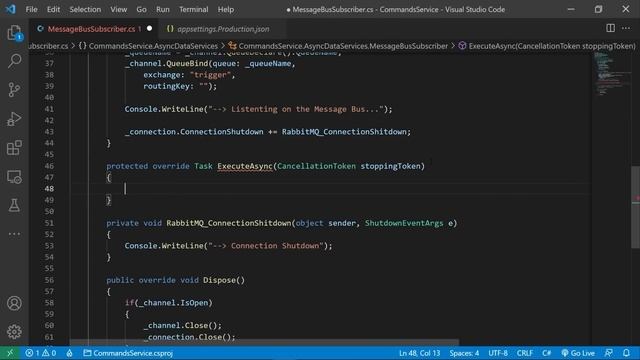Change the CRLF end of line sequence
640x360 pixels.
[x=524, y=353]
